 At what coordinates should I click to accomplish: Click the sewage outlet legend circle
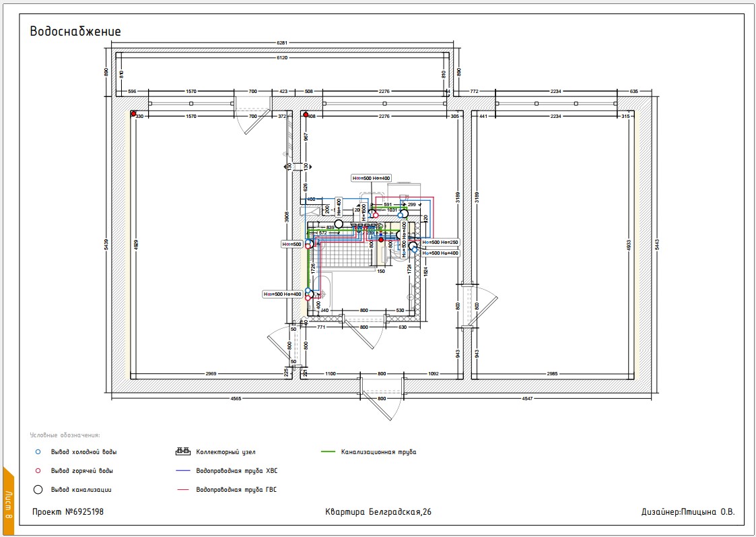(38, 490)
